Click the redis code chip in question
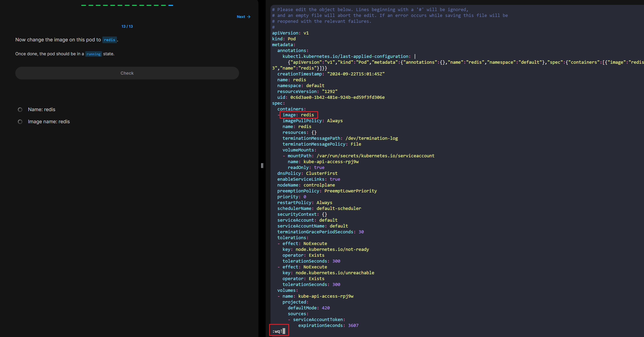 point(109,40)
